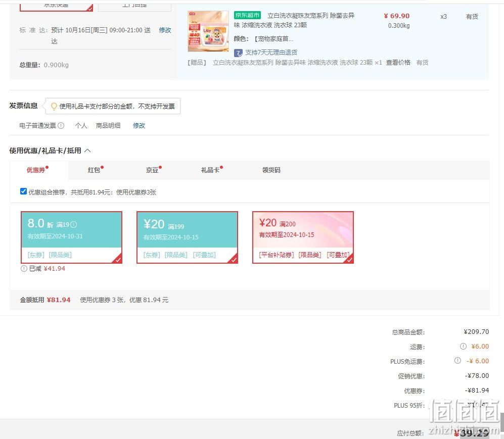
Task: Click the 优惠券 -¥81.94 summary value
Action: [x=477, y=390]
